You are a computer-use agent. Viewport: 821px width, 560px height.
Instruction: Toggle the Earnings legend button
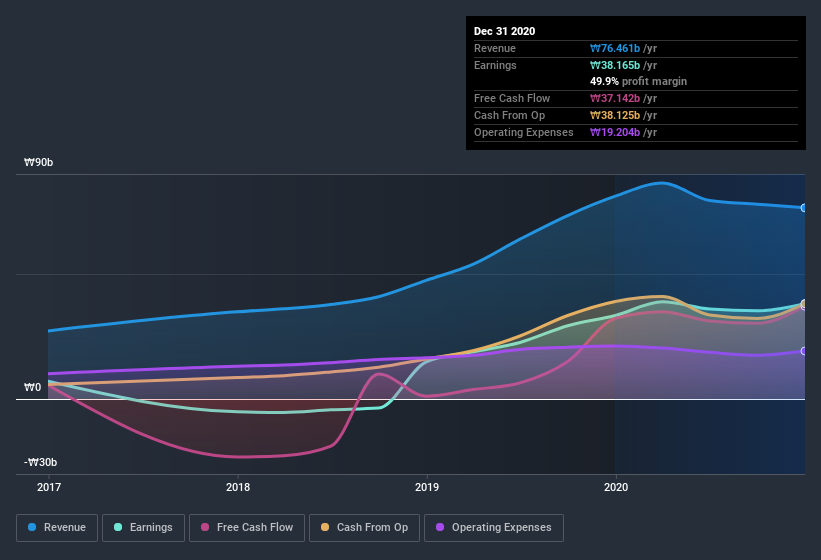tap(143, 528)
